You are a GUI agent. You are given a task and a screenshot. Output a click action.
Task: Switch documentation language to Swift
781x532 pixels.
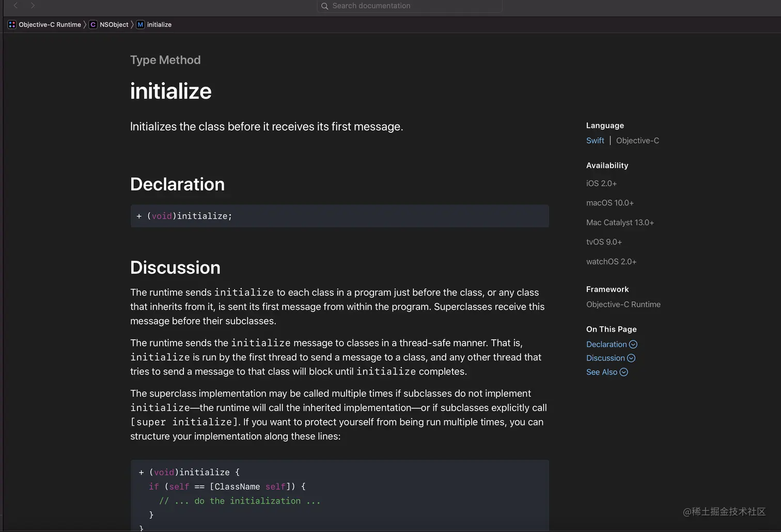(595, 140)
